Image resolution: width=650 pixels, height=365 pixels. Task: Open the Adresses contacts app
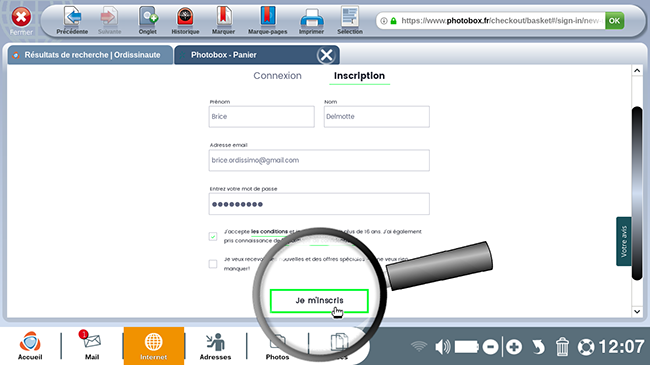pyautogui.click(x=215, y=346)
